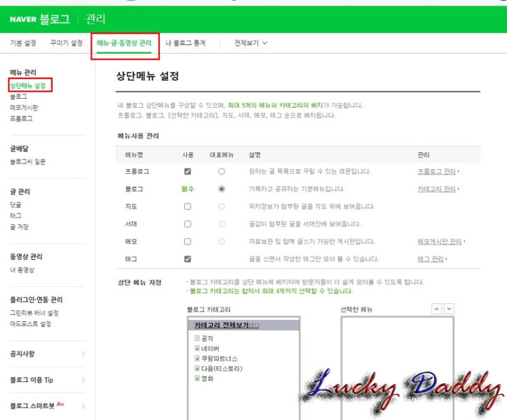The image size is (507, 420).
Task: Open the 카테고리 관리 link
Action: [437, 189]
